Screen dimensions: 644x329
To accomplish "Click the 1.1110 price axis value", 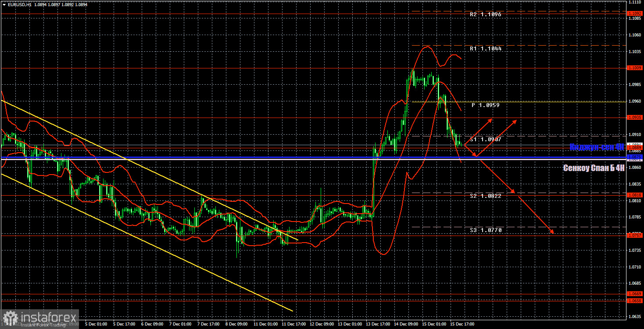I will [635, 2].
